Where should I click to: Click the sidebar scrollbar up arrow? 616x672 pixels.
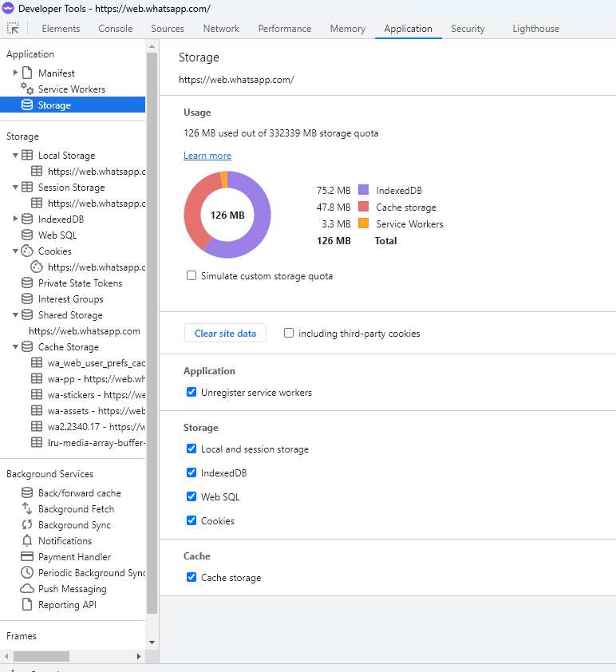pyautogui.click(x=152, y=46)
